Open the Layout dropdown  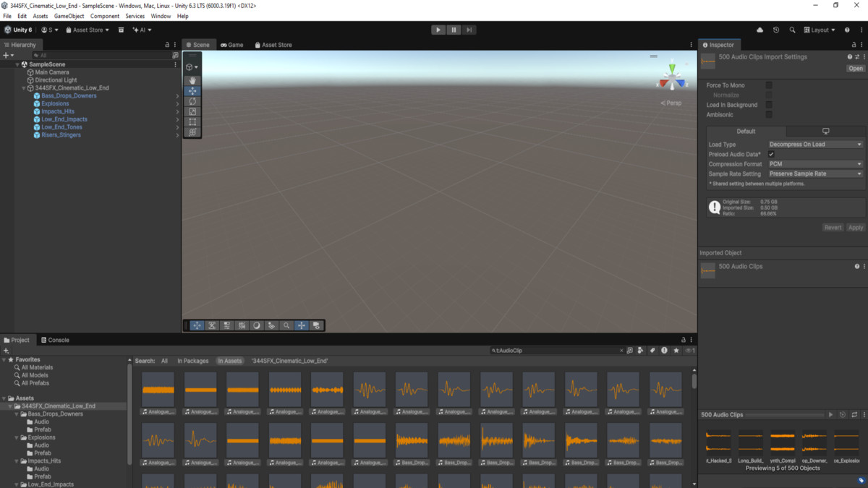(x=819, y=30)
